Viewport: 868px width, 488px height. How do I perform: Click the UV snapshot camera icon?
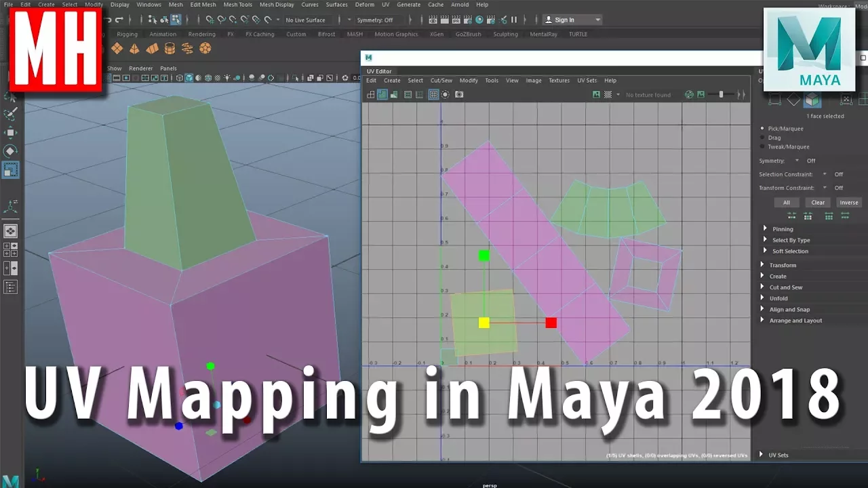click(x=459, y=95)
